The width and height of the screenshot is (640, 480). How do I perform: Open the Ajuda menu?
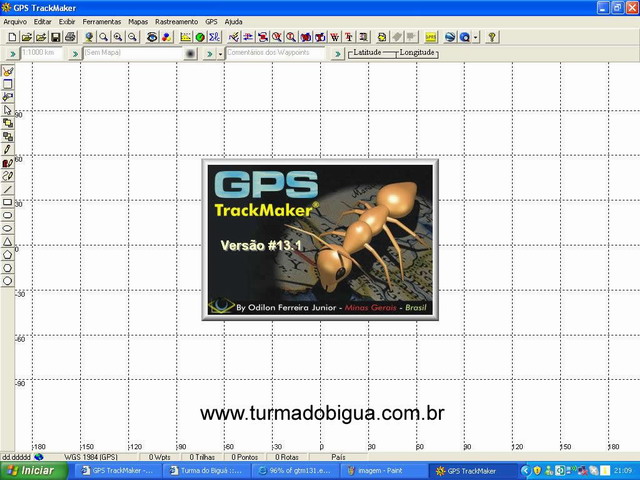click(233, 22)
